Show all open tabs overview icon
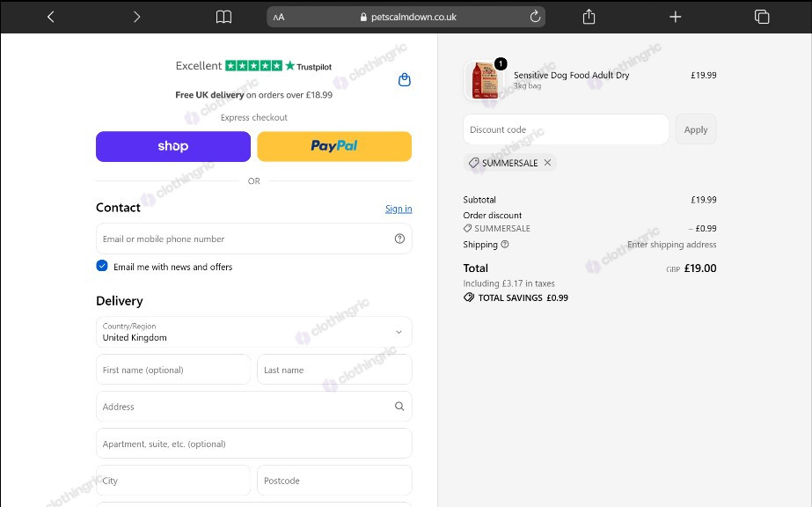 point(762,17)
